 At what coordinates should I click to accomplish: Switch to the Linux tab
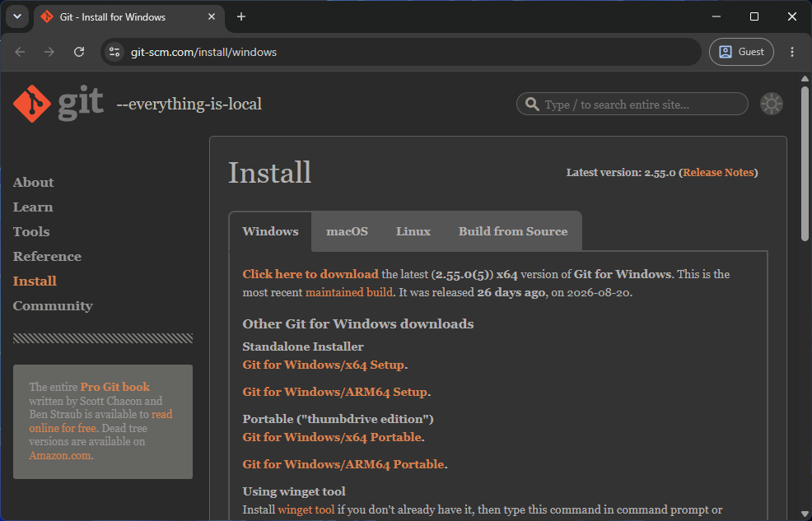(413, 231)
